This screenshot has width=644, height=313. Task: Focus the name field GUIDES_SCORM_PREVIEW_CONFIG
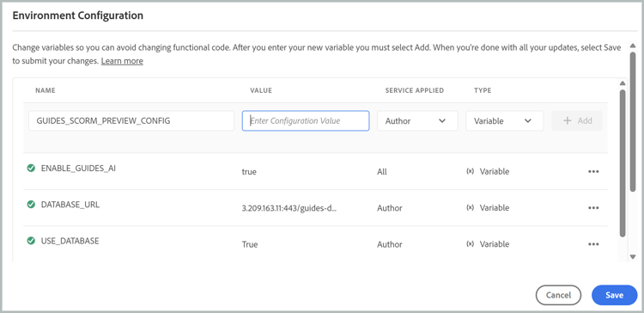[x=131, y=121]
